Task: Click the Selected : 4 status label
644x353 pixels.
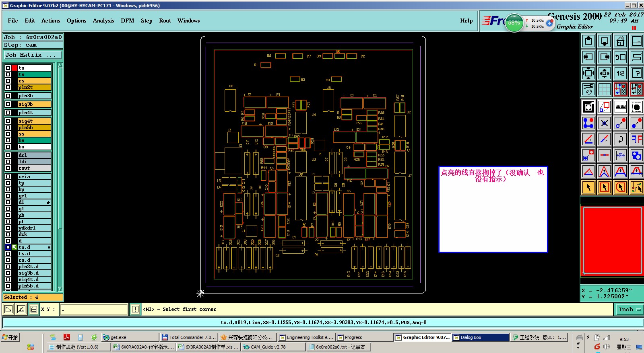Action: (33, 297)
